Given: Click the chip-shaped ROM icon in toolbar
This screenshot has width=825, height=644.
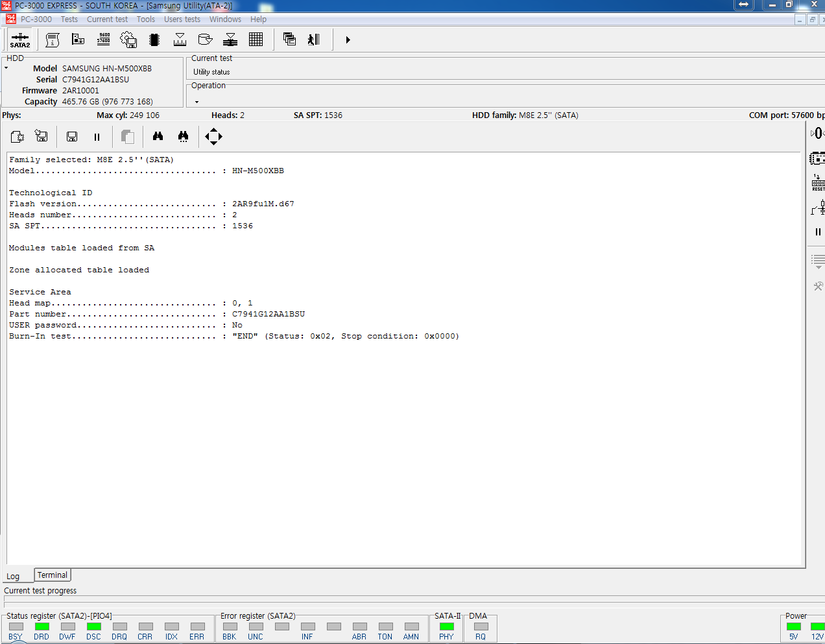Looking at the screenshot, I should 154,40.
